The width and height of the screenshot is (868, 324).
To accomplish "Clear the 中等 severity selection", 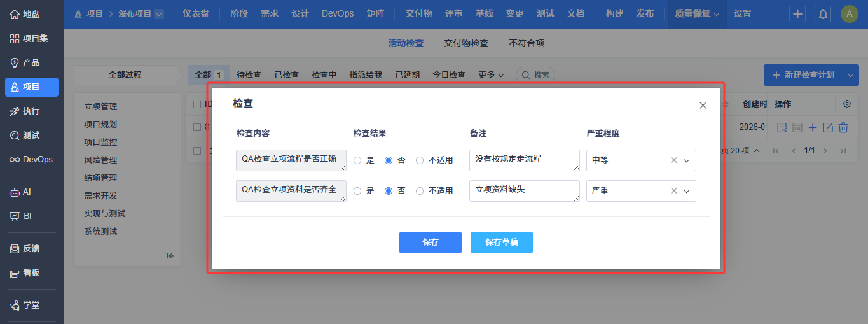I will 674,160.
